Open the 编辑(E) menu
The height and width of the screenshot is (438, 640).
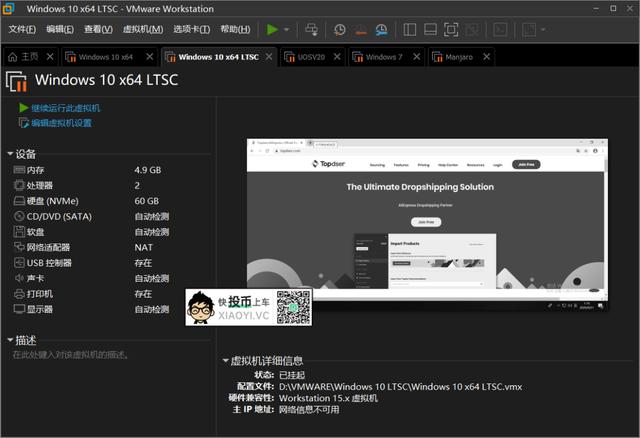[60, 29]
